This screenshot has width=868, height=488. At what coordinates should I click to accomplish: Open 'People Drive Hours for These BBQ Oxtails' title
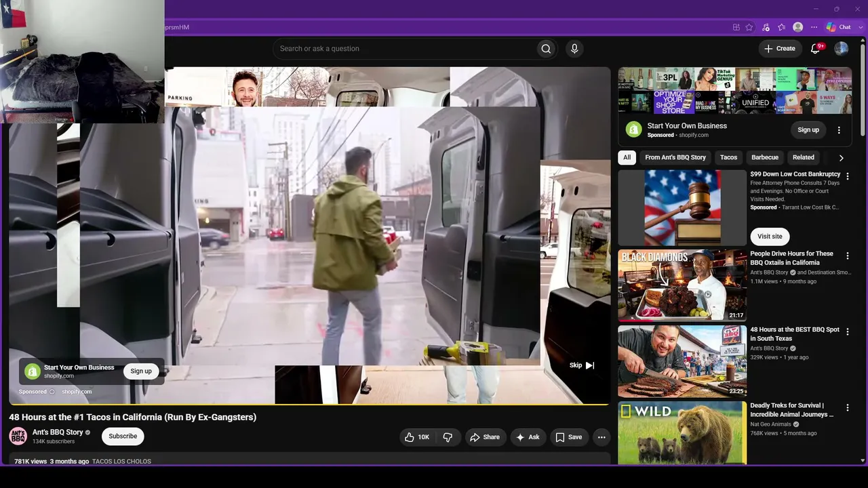pos(791,258)
